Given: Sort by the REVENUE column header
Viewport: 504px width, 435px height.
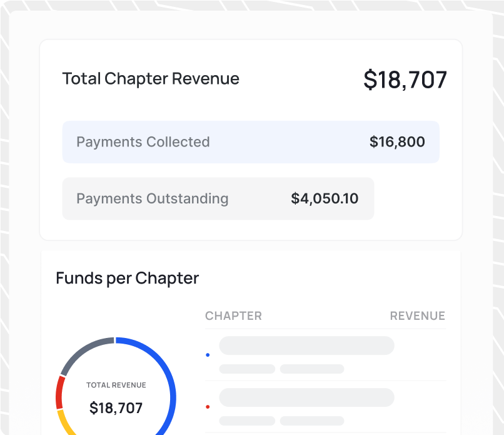Looking at the screenshot, I should 418,316.
